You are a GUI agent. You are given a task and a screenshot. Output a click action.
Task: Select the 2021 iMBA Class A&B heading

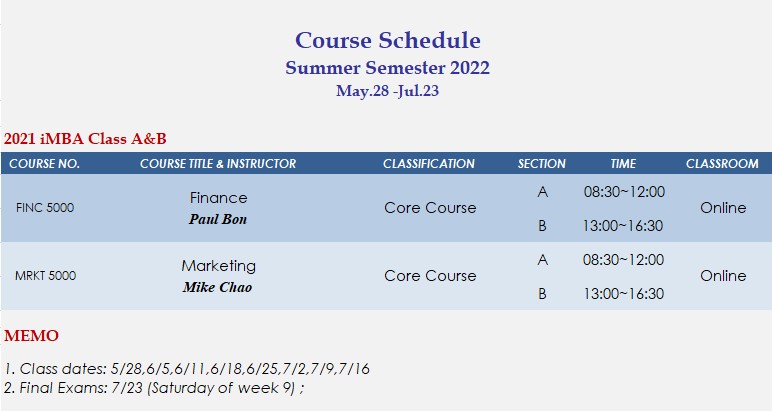85,139
